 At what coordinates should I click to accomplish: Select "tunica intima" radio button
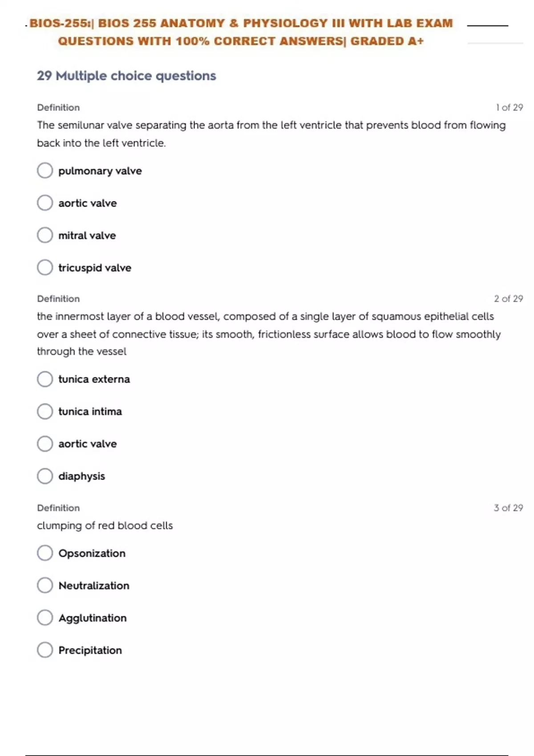click(x=45, y=411)
